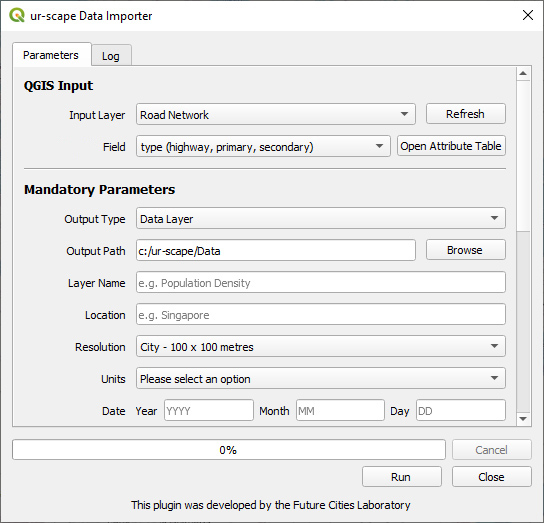This screenshot has height=523, width=544.
Task: Open the Units dropdown
Action: (x=321, y=378)
